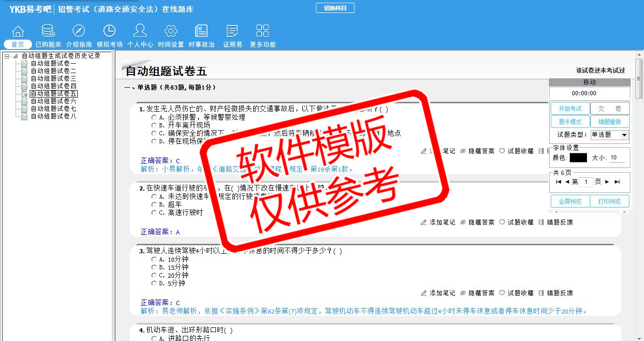Open the 模拟考场 clock icon
The height and width of the screenshot is (341, 644).
click(109, 31)
